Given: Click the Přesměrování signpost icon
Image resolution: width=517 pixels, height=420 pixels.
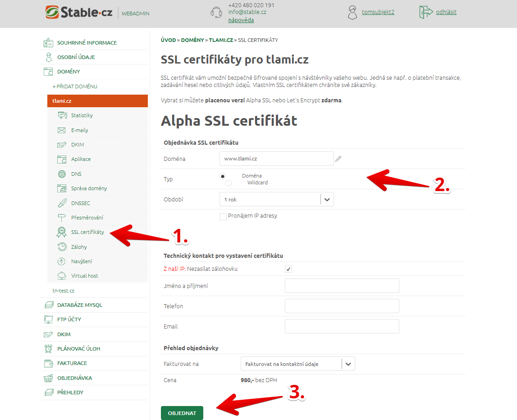Looking at the screenshot, I should pos(62,218).
